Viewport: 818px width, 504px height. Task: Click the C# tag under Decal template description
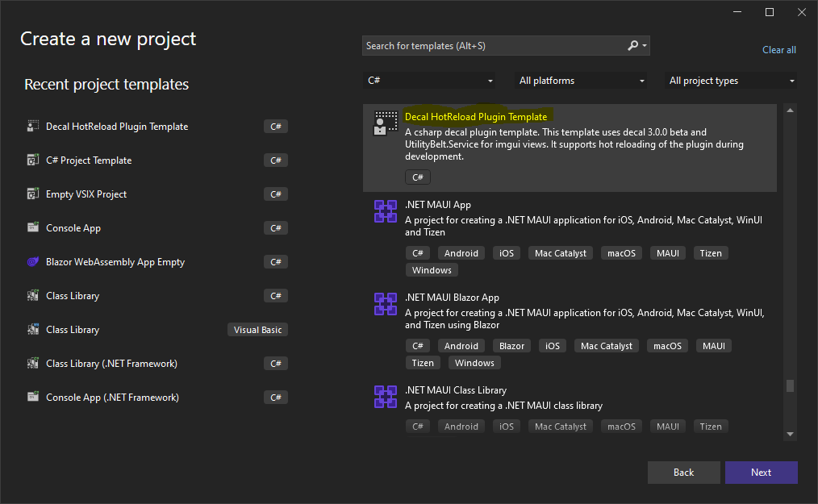click(418, 177)
